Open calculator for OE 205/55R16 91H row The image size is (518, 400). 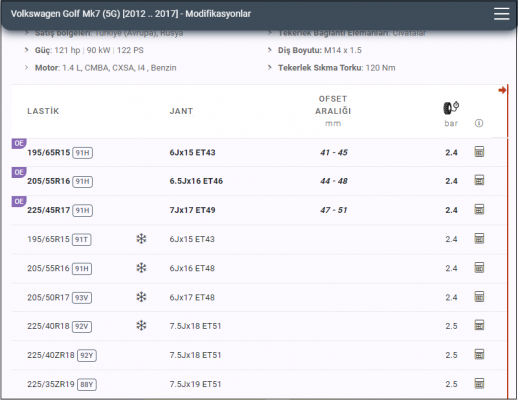479,180
